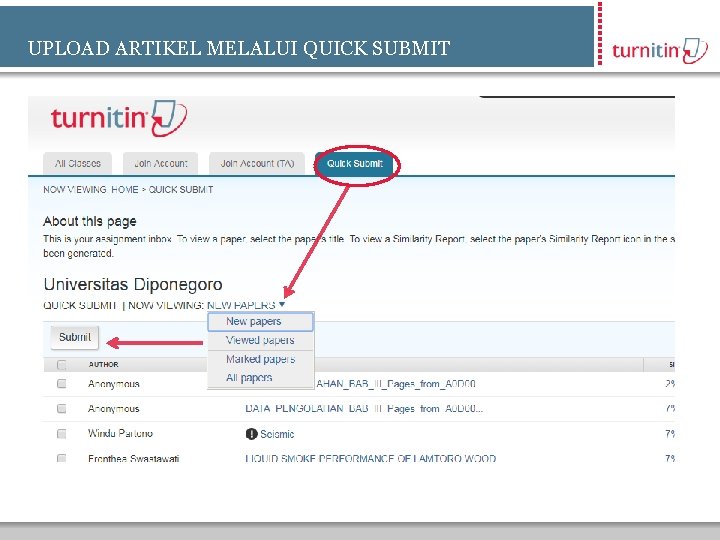Click HOME in the breadcrumb
Screen dimensions: 720x540
(124, 190)
